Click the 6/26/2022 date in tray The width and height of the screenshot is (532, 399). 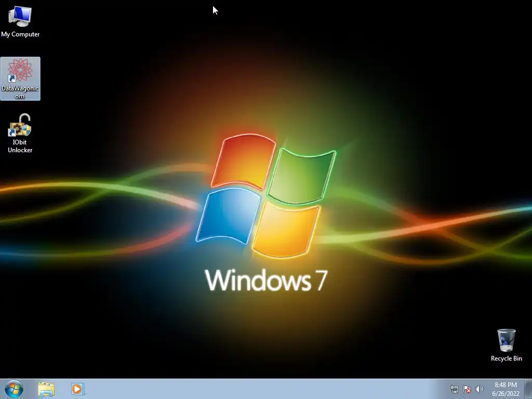tap(506, 394)
